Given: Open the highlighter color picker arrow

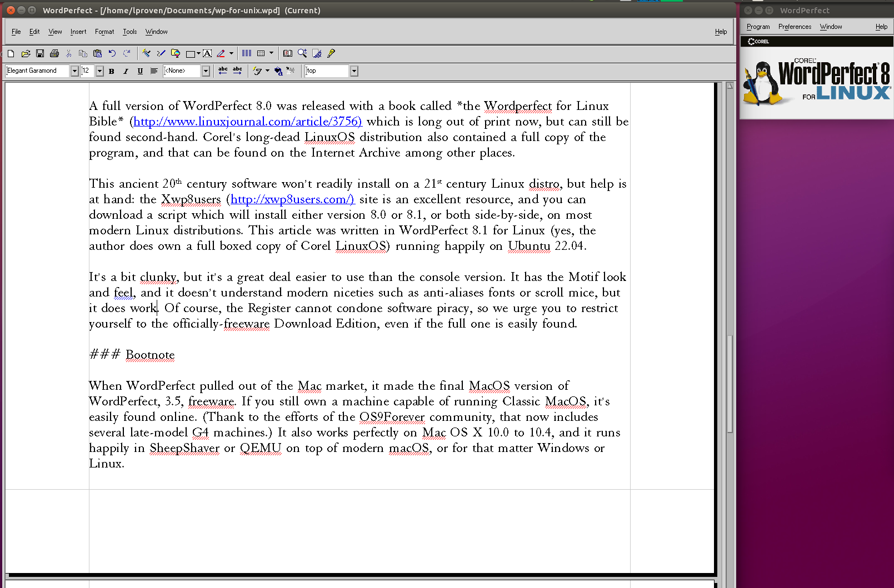Looking at the screenshot, I should pyautogui.click(x=231, y=53).
